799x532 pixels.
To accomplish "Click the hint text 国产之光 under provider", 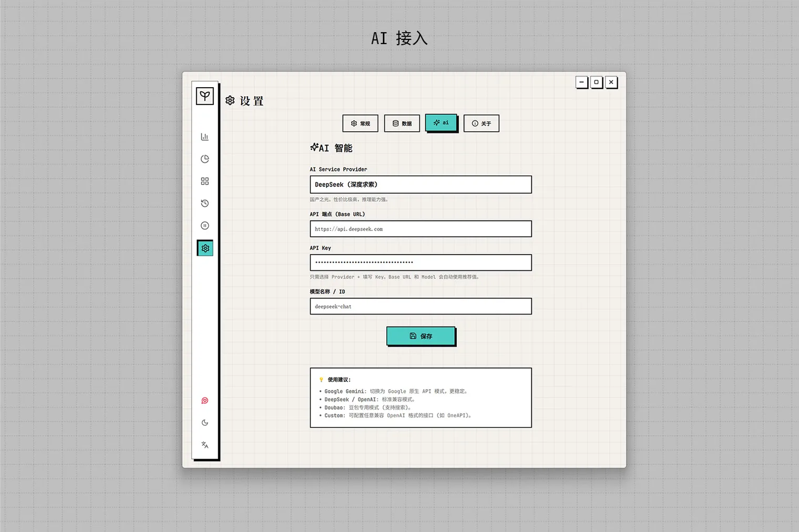I will coord(350,200).
